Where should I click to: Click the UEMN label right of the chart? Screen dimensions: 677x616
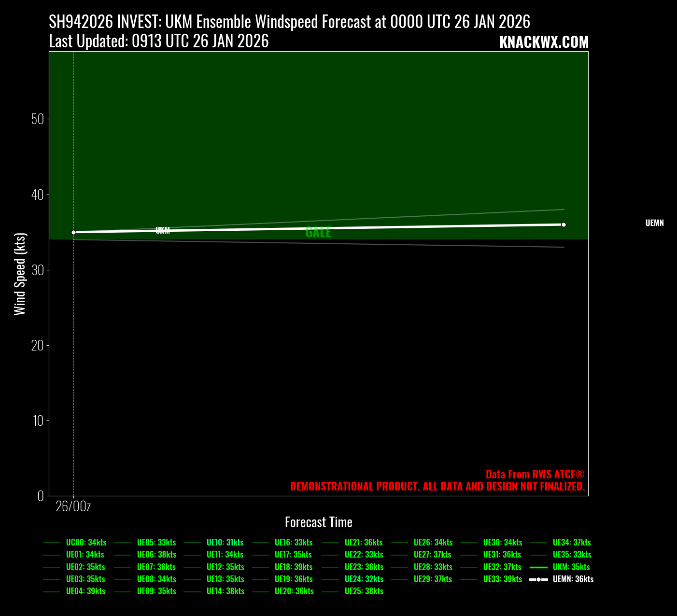pos(654,223)
